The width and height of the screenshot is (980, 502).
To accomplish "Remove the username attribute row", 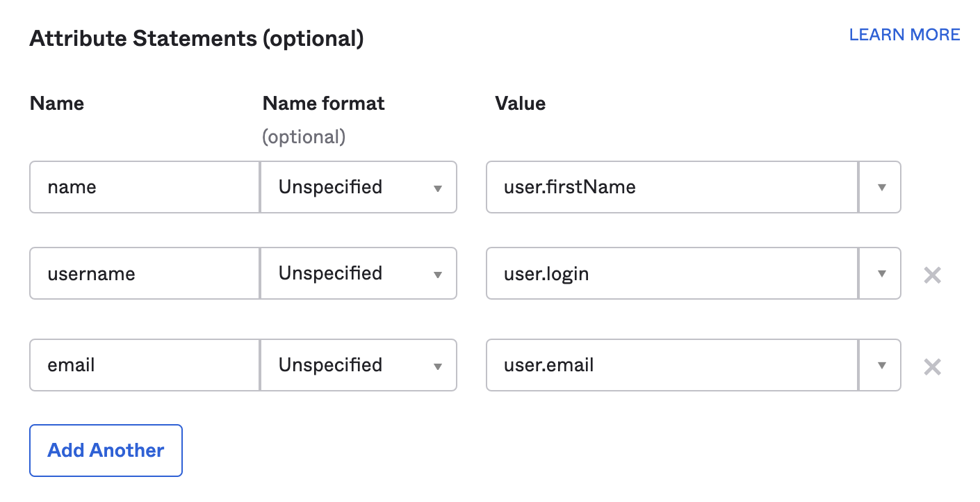I will pyautogui.click(x=932, y=275).
